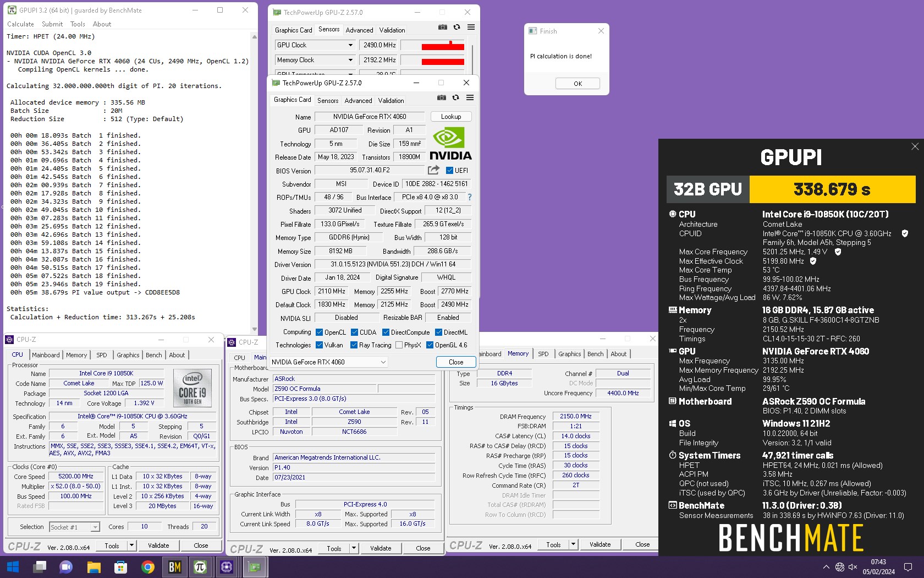The height and width of the screenshot is (578, 924).
Task: Open Tools dropdown arrow in left CPU-Z
Action: [x=131, y=546]
